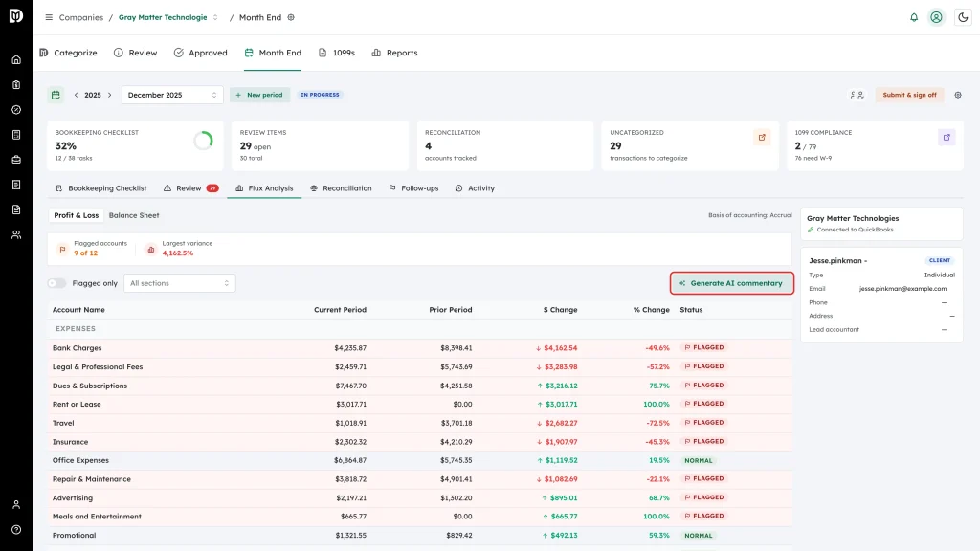The image size is (980, 551).
Task: Switch to the Approved tab
Action: click(201, 53)
